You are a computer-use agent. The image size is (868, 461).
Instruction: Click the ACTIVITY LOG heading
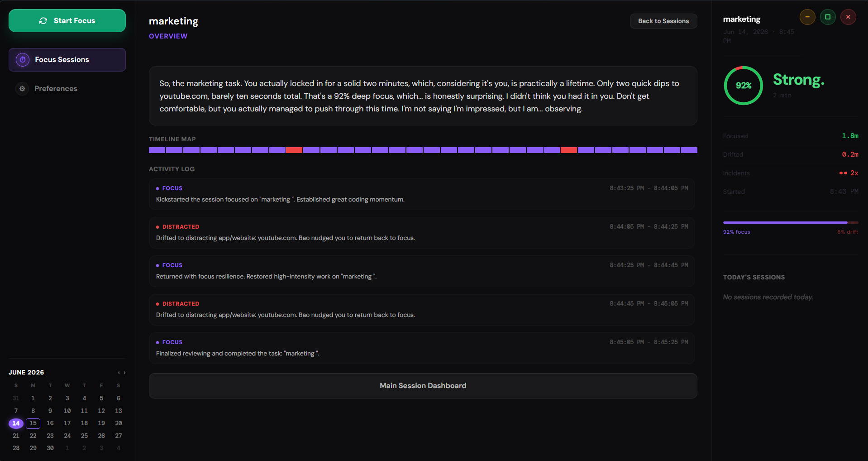pos(172,169)
